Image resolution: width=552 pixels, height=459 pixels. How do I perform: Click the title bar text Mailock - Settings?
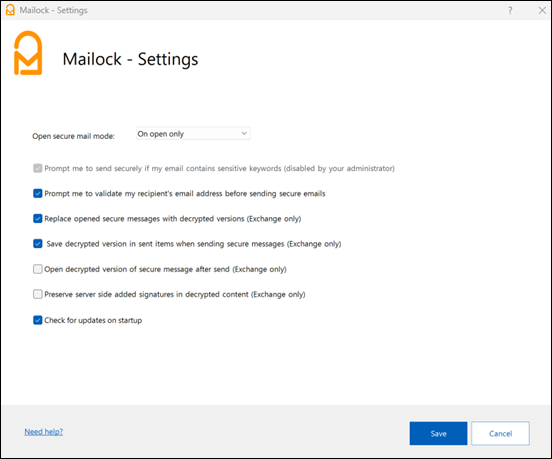(54, 10)
